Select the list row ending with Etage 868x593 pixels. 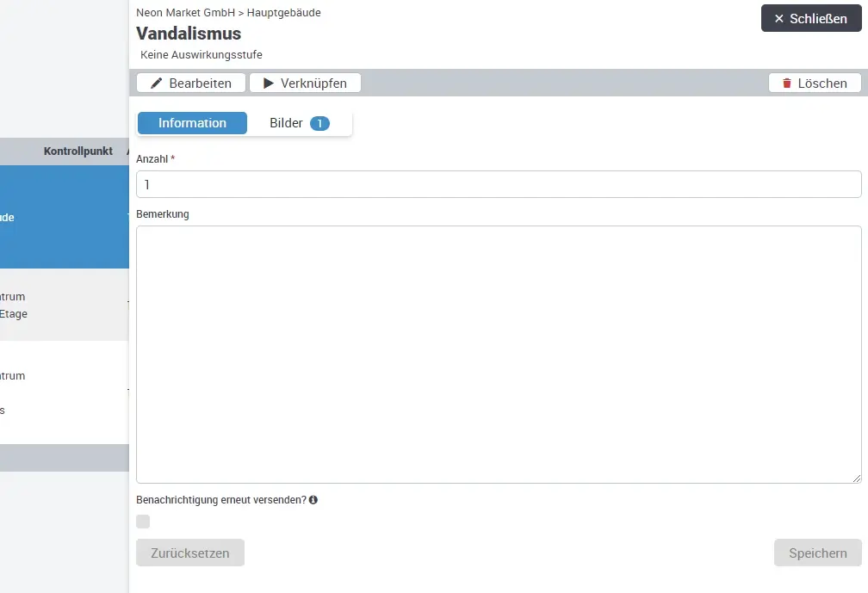click(65, 306)
